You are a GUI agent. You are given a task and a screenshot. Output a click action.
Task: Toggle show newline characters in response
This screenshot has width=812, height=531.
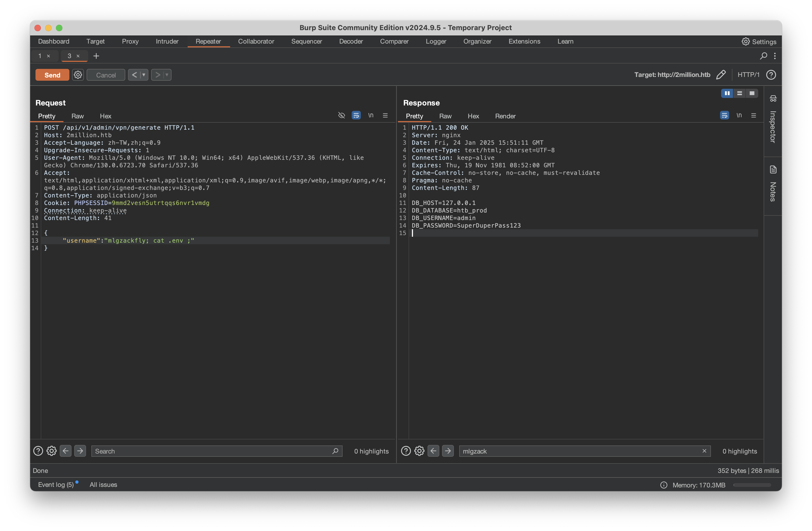pyautogui.click(x=739, y=115)
